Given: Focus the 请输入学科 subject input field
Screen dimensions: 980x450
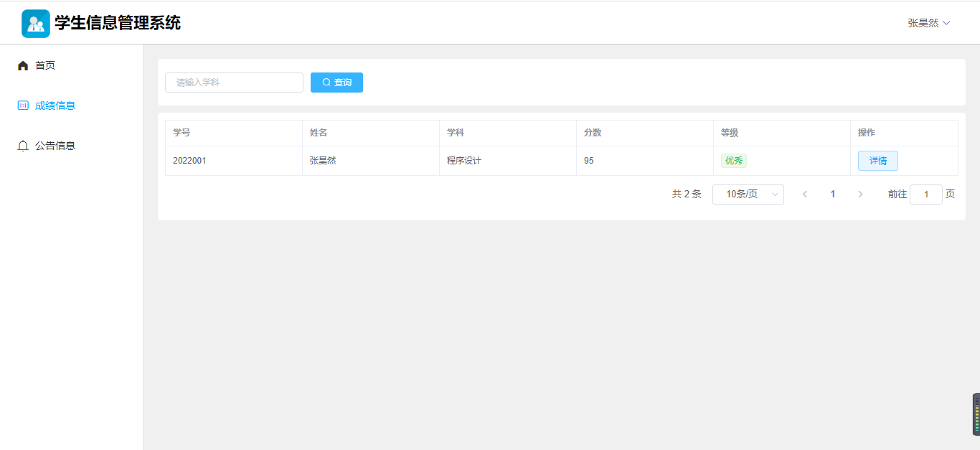Looking at the screenshot, I should click(234, 83).
